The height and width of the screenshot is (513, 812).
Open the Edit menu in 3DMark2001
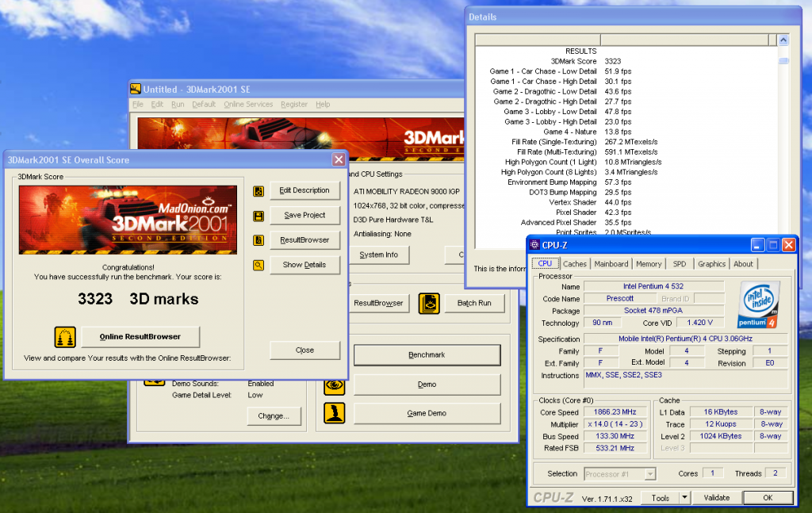[157, 104]
